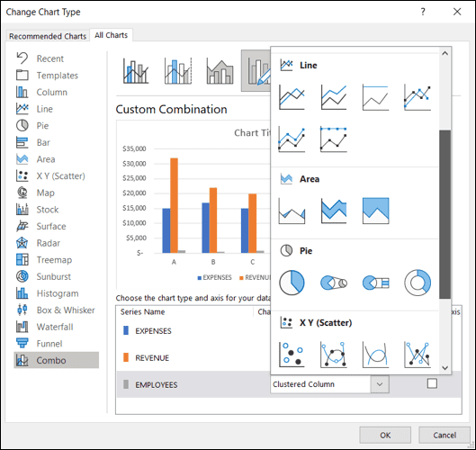The width and height of the screenshot is (476, 450).
Task: Click the Cancel button
Action: [x=445, y=435]
